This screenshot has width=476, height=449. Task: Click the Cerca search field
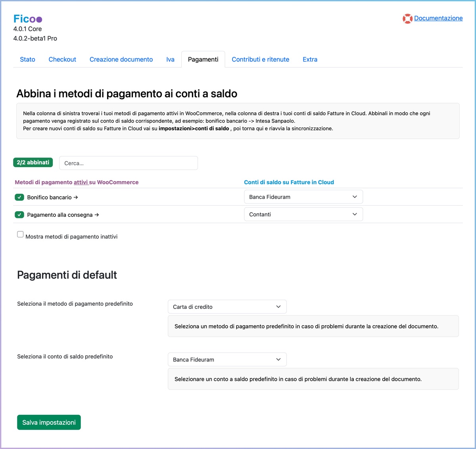click(x=128, y=163)
